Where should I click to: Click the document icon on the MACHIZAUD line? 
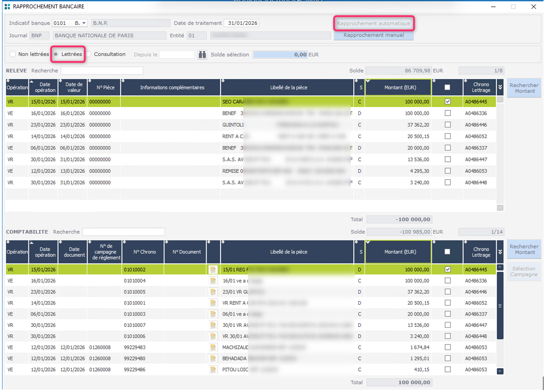point(213,347)
